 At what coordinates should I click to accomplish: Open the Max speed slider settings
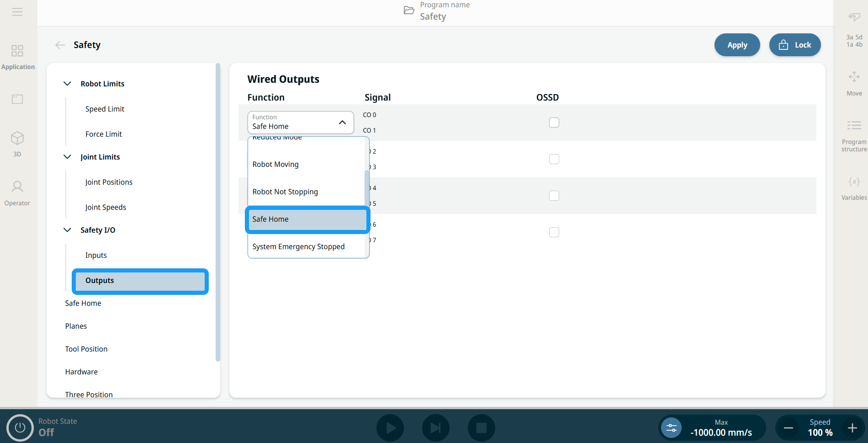pyautogui.click(x=671, y=428)
